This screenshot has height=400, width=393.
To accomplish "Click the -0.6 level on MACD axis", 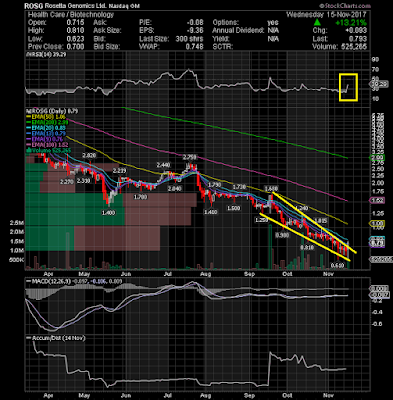I will pyautogui.click(x=377, y=324).
